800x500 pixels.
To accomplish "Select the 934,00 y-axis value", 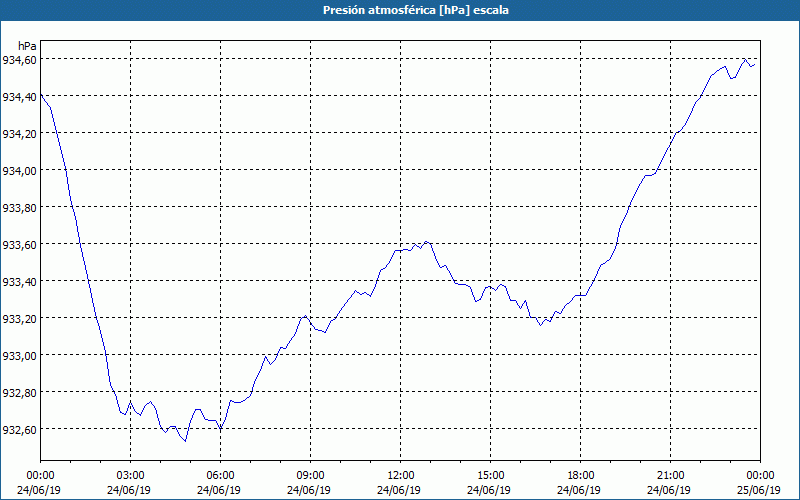I will pyautogui.click(x=20, y=171).
